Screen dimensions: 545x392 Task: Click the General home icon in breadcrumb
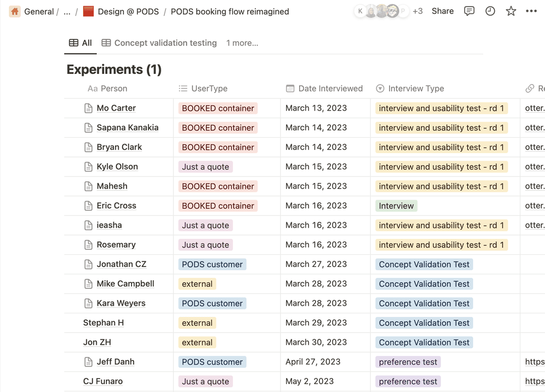[14, 12]
